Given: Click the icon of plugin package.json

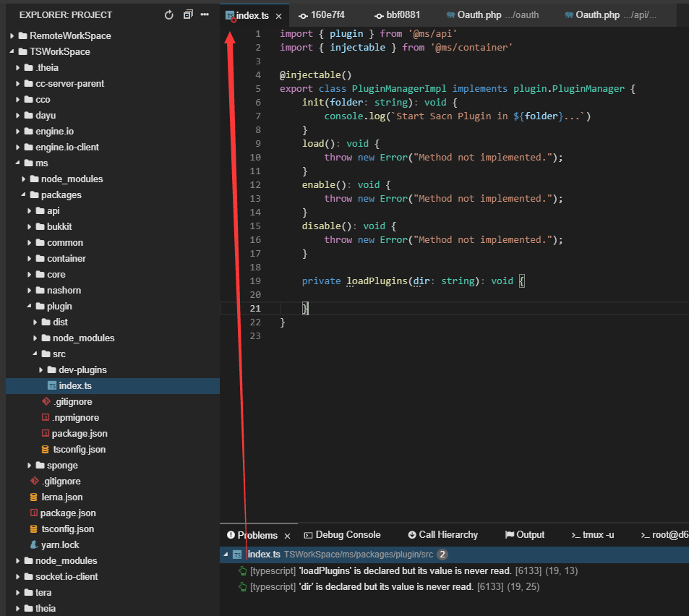Looking at the screenshot, I should click(46, 433).
